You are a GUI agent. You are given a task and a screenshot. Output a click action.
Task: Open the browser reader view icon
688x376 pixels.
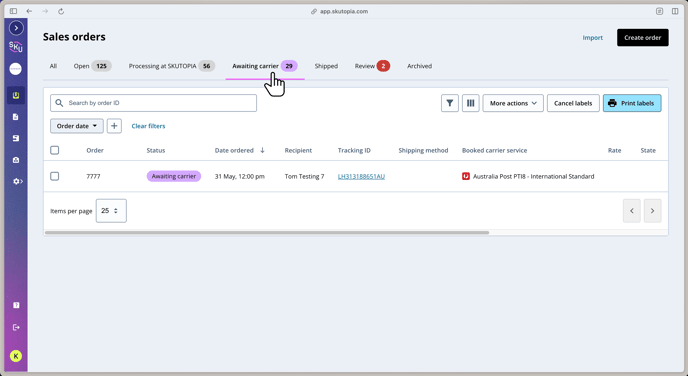tap(659, 11)
